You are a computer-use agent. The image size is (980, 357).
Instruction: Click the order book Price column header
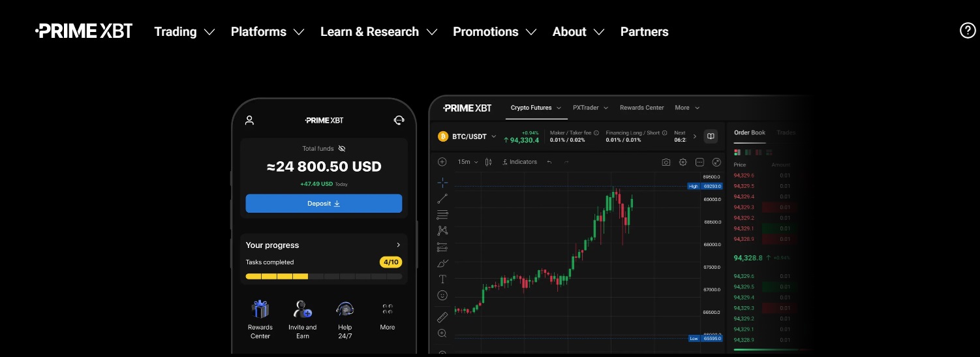(x=740, y=164)
